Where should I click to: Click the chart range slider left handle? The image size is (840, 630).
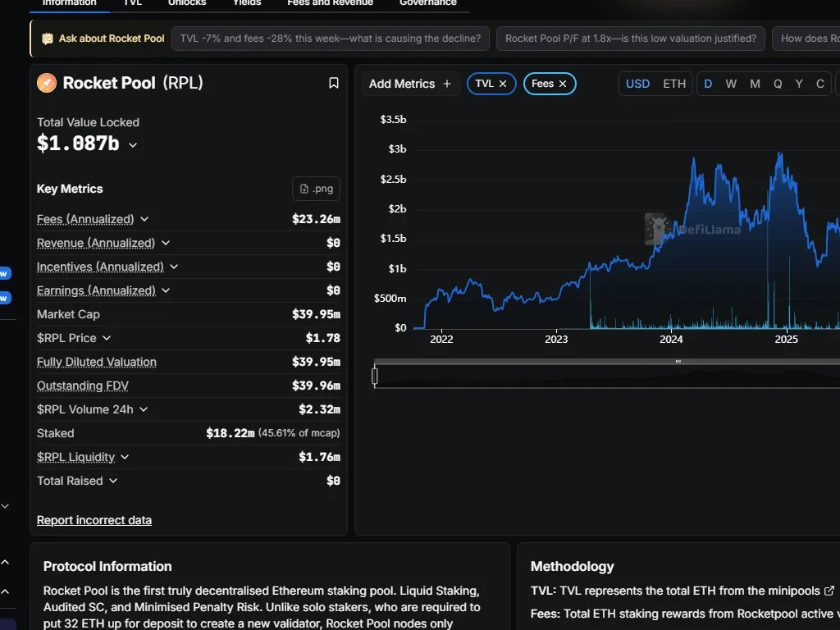[374, 376]
